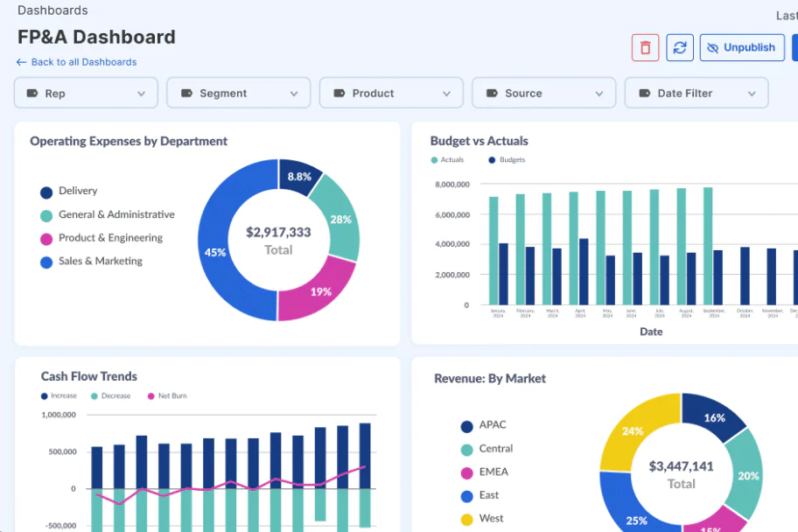The image size is (798, 532).
Task: Click the refresh dashboard icon
Action: 680,48
